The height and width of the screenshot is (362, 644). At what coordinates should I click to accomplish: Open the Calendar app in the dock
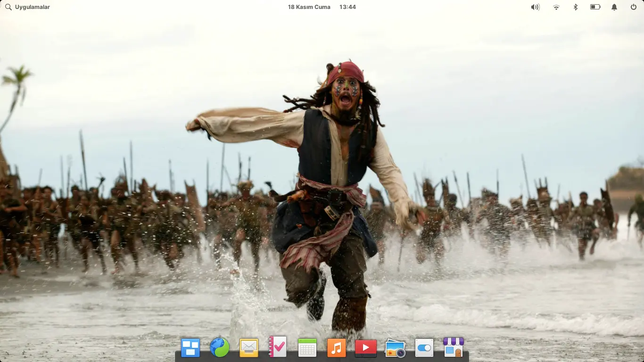click(307, 348)
